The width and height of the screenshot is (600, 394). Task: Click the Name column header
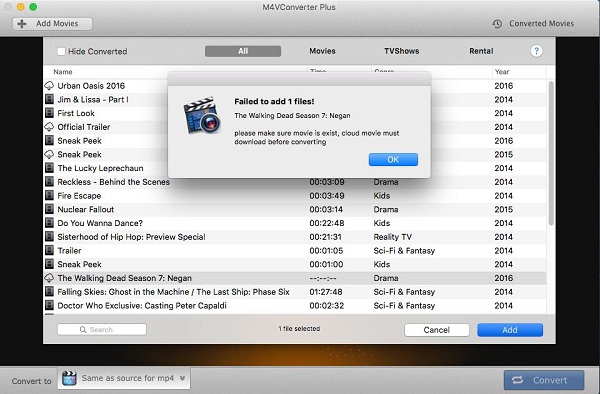tap(63, 72)
